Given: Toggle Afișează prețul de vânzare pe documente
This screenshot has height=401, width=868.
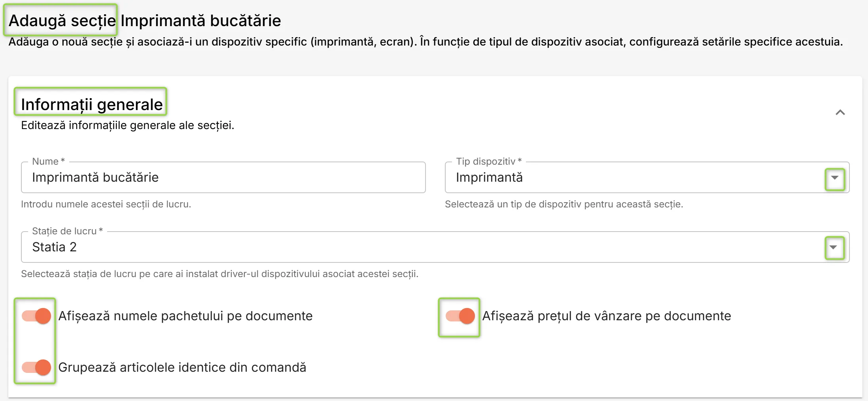Looking at the screenshot, I should pos(460,316).
